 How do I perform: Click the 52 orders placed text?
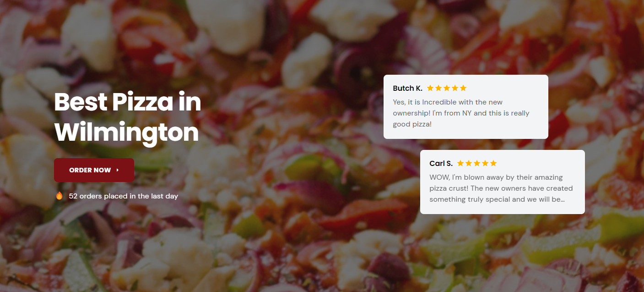pos(124,196)
